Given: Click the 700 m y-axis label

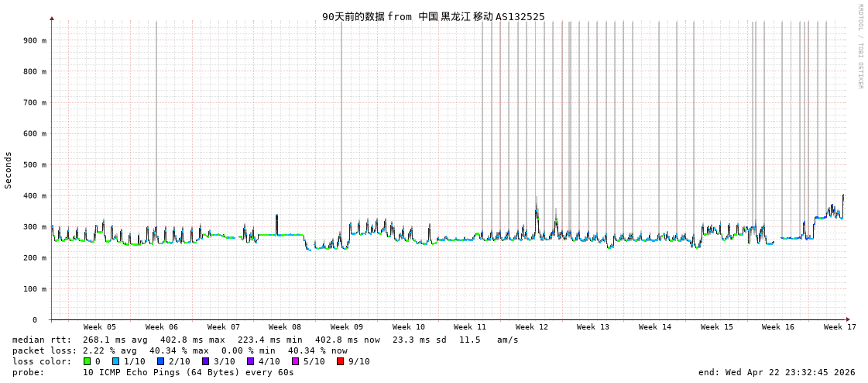Looking at the screenshot, I should tap(35, 102).
